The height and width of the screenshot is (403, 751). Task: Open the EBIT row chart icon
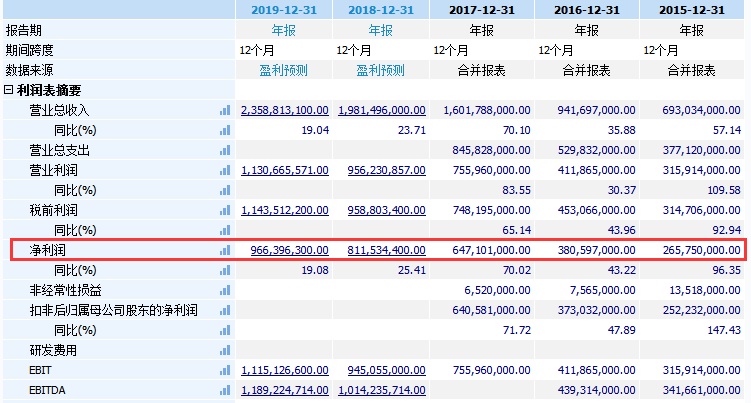point(225,371)
